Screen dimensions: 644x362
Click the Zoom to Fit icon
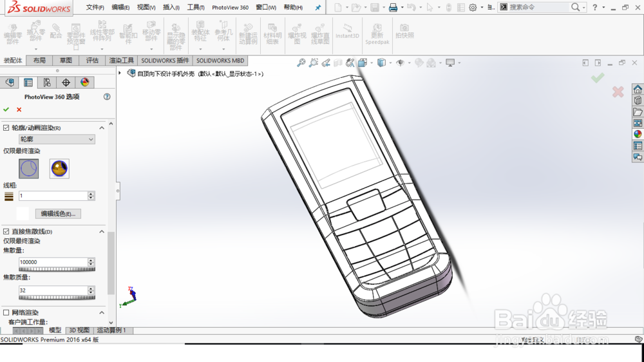coord(301,62)
